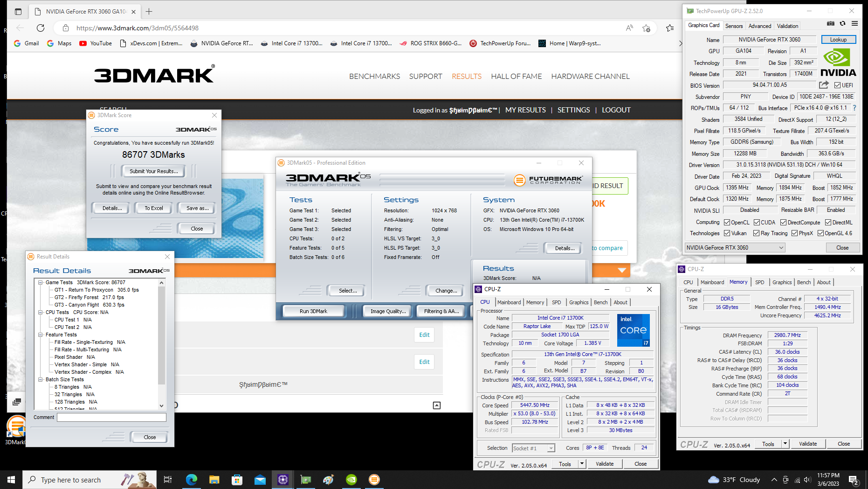This screenshot has width=868, height=489.
Task: Open the Mail app from the taskbar
Action: (260, 480)
